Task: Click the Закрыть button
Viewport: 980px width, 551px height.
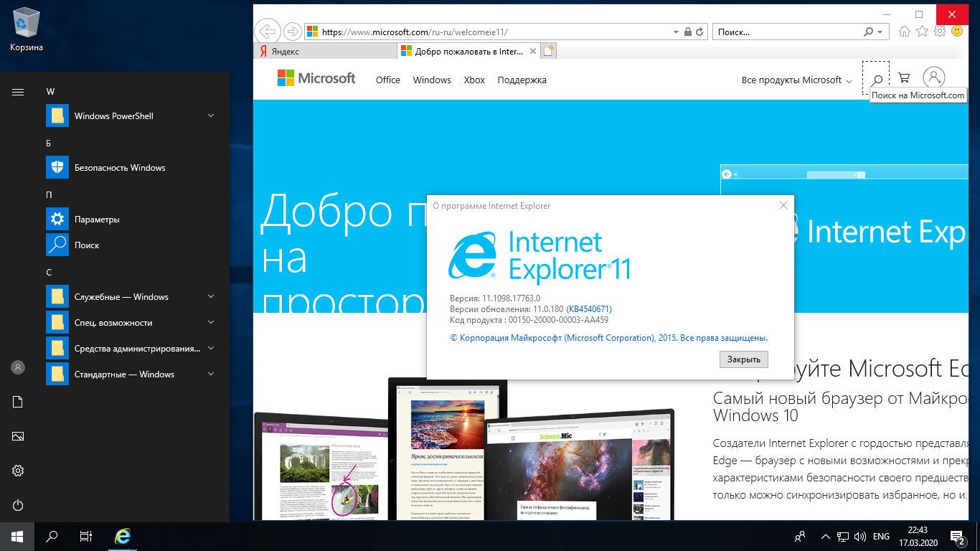Action: point(744,359)
